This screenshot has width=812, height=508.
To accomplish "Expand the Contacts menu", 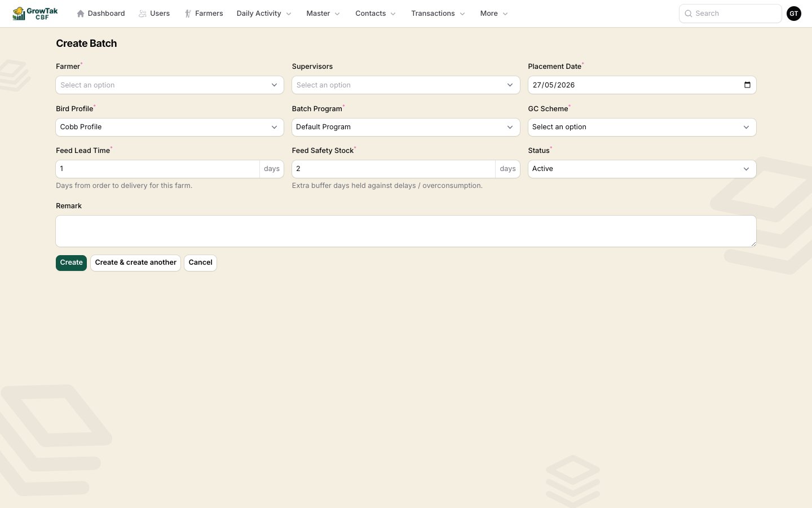I will [376, 14].
